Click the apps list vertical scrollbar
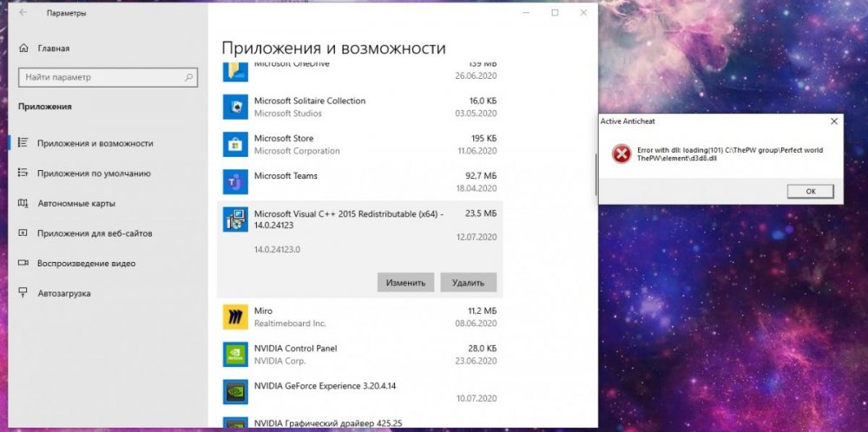The height and width of the screenshot is (432, 868). tap(595, 174)
